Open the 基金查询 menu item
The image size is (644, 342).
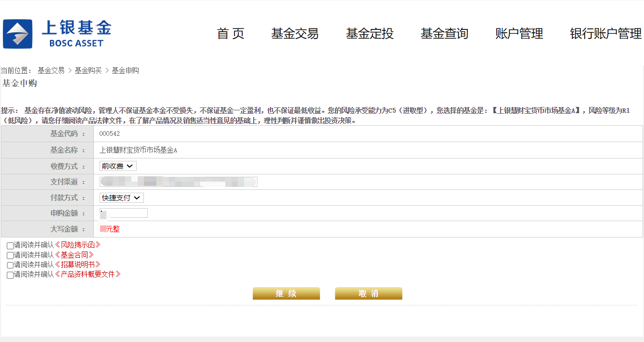(444, 34)
